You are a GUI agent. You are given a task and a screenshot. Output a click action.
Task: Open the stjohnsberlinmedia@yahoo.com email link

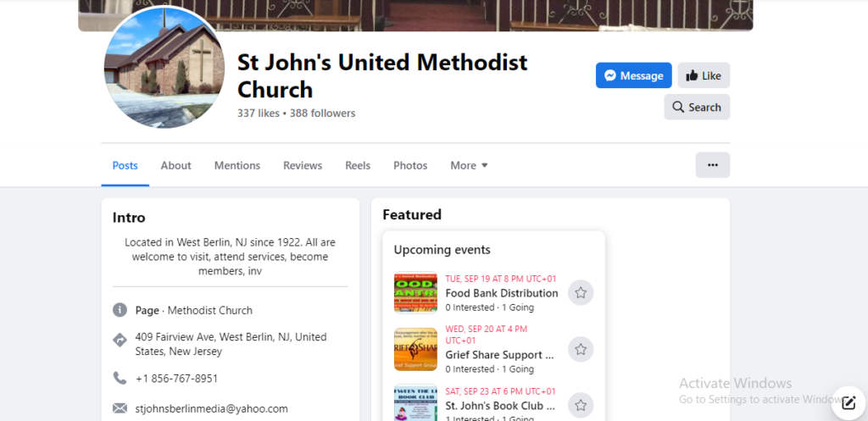212,408
